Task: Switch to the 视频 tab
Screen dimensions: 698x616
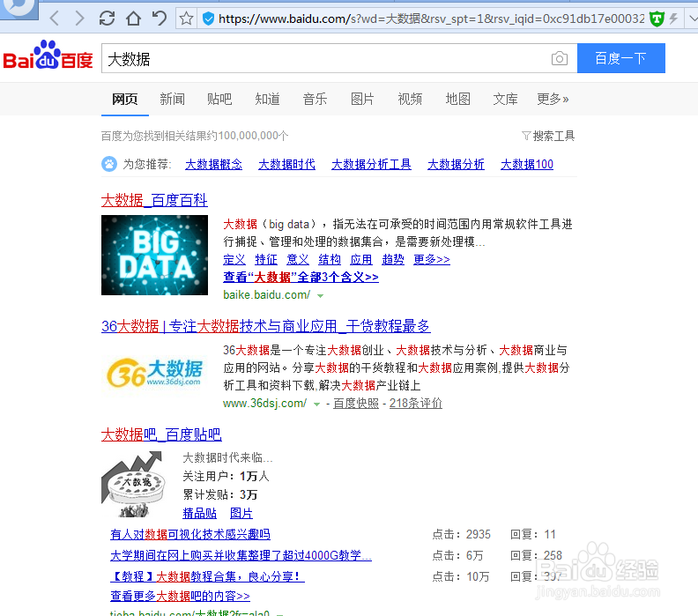Action: click(x=410, y=99)
